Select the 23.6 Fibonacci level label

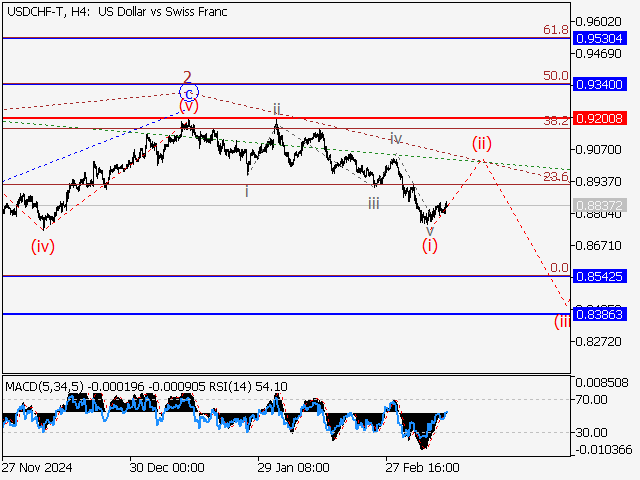(556, 177)
